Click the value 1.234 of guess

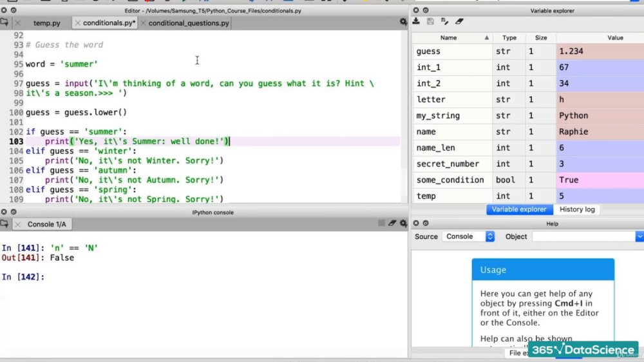pyautogui.click(x=571, y=52)
